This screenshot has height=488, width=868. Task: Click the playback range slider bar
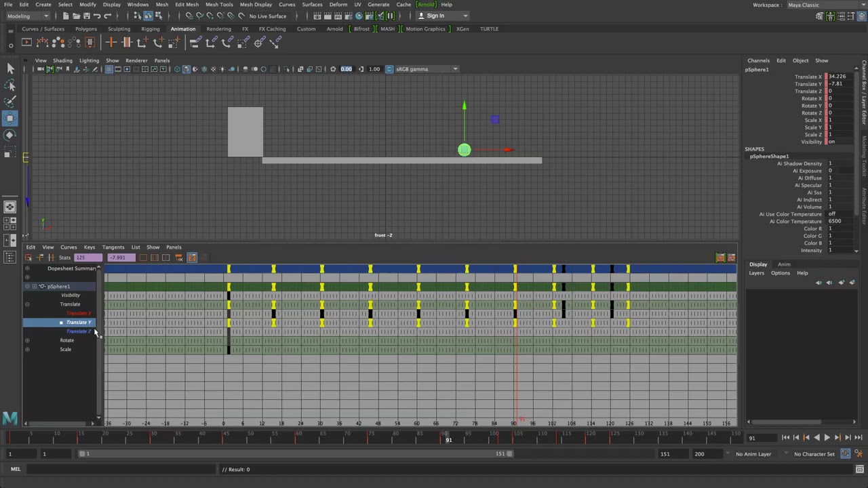[294, 454]
